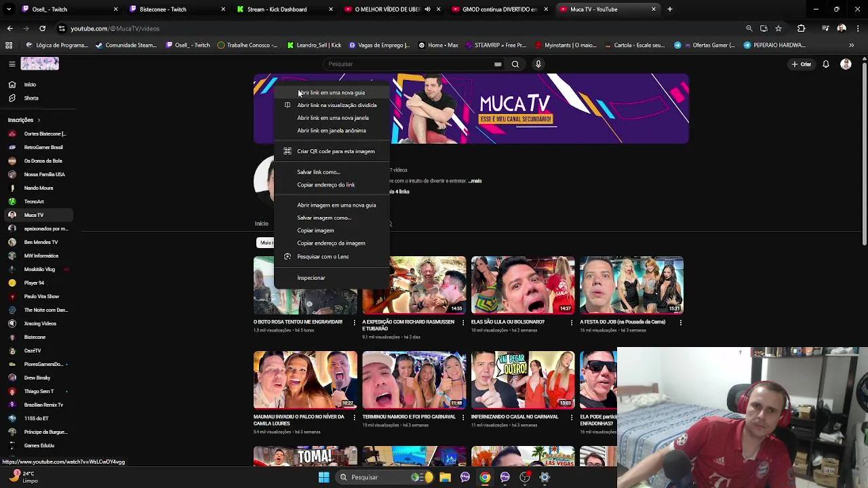868x488 pixels.
Task: Open RetroGamer Brasil channel
Action: tap(39, 148)
